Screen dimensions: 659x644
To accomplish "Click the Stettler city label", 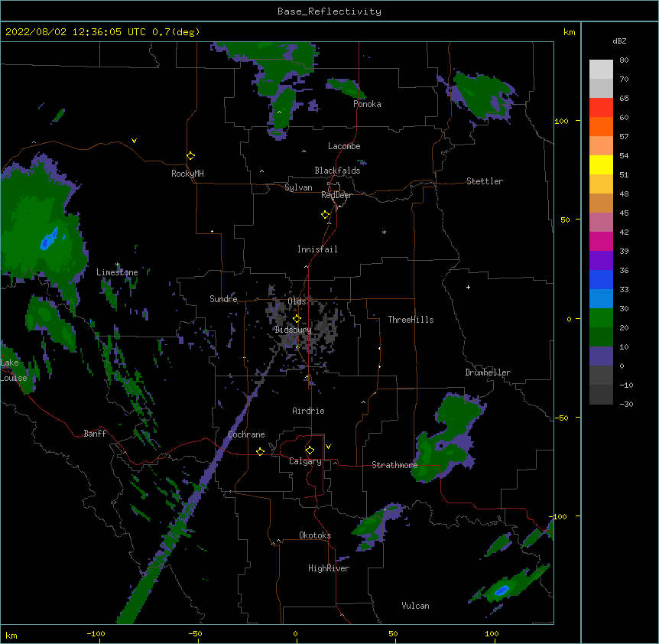I will pyautogui.click(x=485, y=181).
